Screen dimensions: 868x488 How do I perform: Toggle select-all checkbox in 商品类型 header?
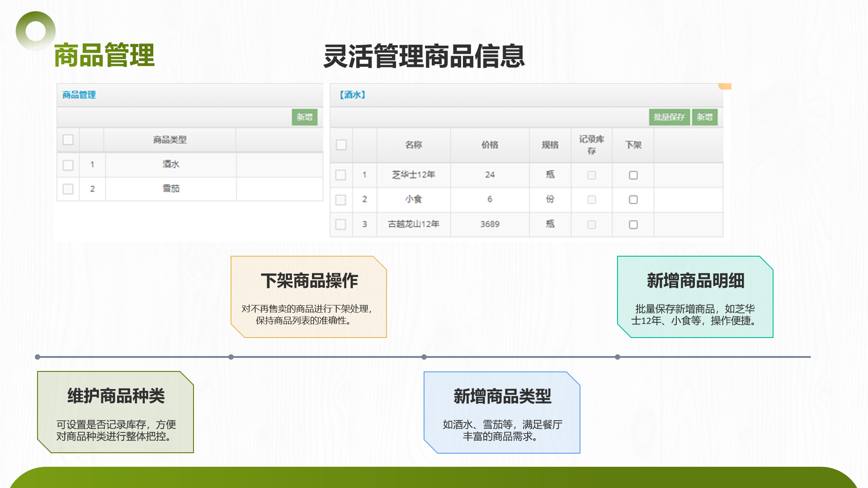tap(68, 140)
